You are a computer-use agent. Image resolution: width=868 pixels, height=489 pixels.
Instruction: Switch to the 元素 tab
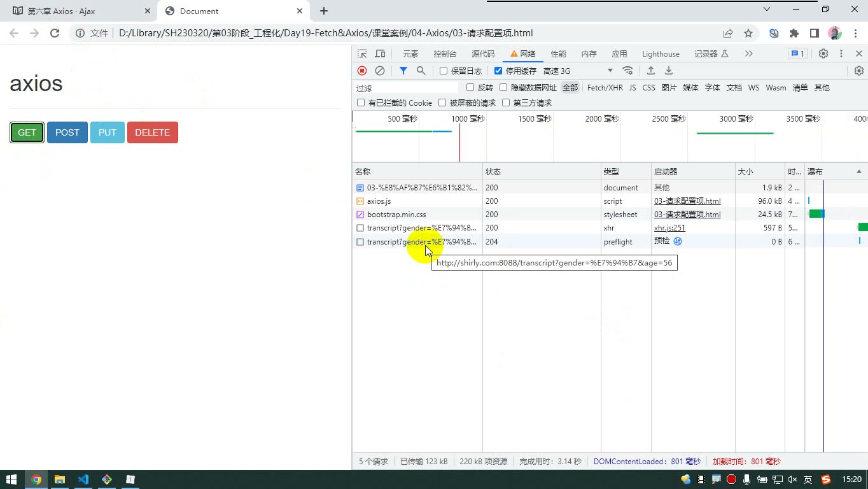point(410,54)
